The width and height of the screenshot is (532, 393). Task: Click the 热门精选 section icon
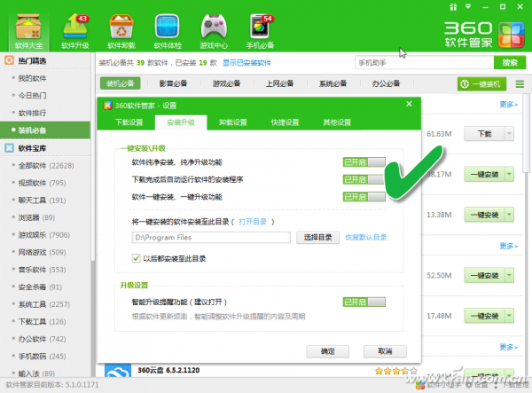(9, 60)
